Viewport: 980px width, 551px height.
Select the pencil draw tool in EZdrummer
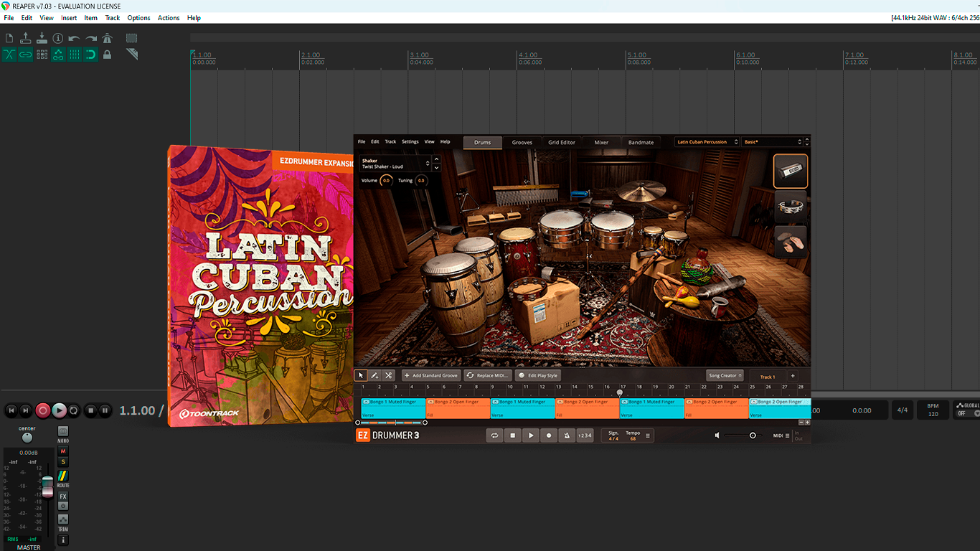point(374,375)
